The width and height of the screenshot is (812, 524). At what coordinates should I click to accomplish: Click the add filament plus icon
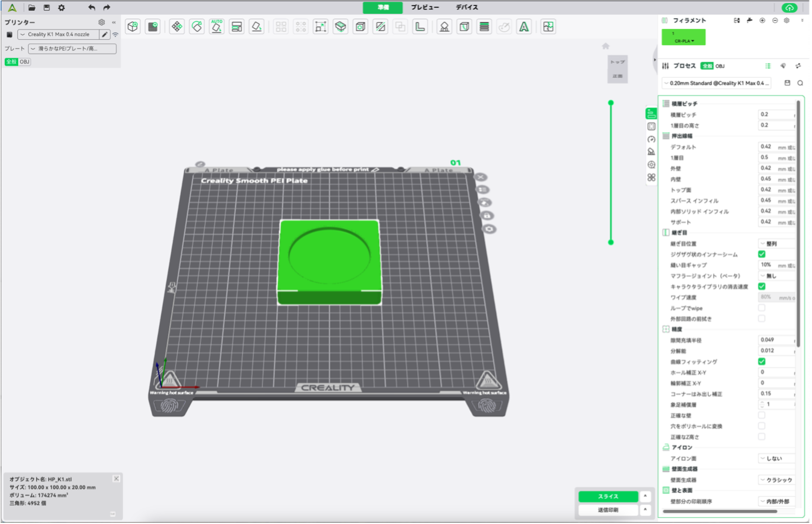pyautogui.click(x=762, y=20)
